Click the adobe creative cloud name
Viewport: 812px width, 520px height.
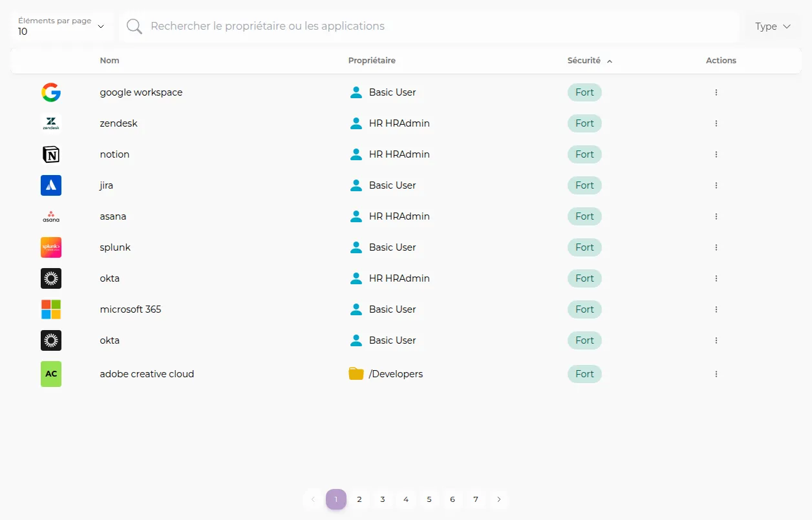[x=147, y=374]
